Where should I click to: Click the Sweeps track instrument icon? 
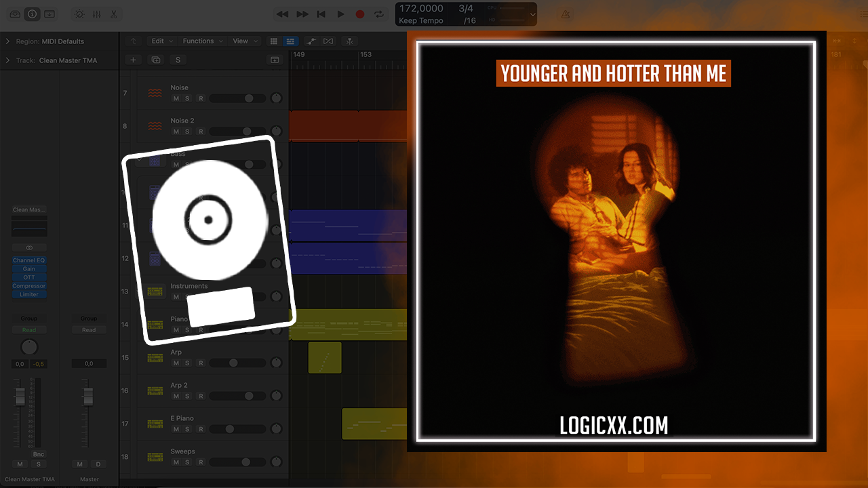[155, 457]
